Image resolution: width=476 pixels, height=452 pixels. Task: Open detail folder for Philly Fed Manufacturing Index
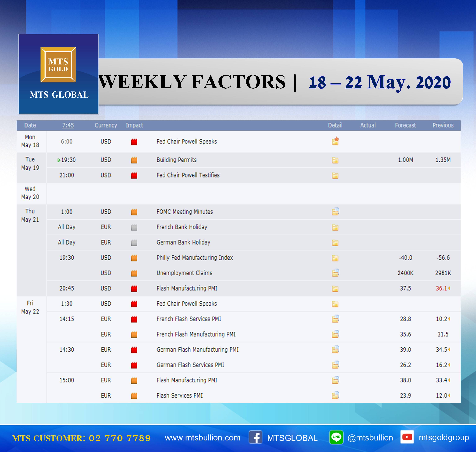(335, 258)
